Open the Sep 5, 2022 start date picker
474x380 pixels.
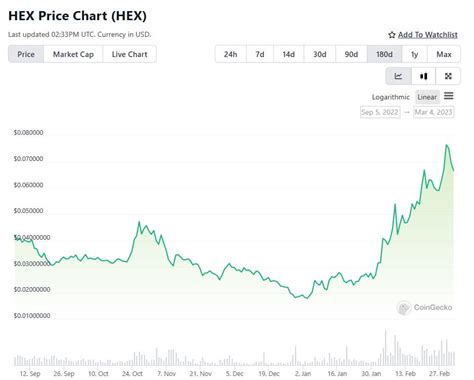coord(380,112)
